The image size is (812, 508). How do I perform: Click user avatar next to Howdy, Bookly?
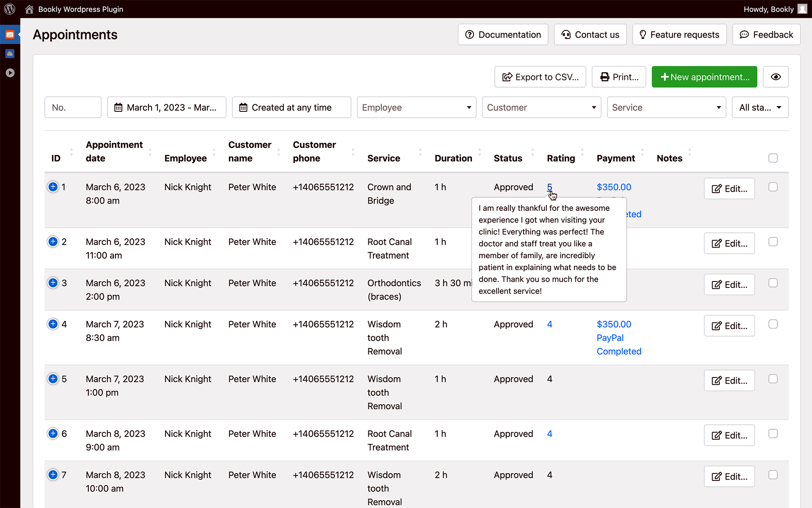[802, 9]
